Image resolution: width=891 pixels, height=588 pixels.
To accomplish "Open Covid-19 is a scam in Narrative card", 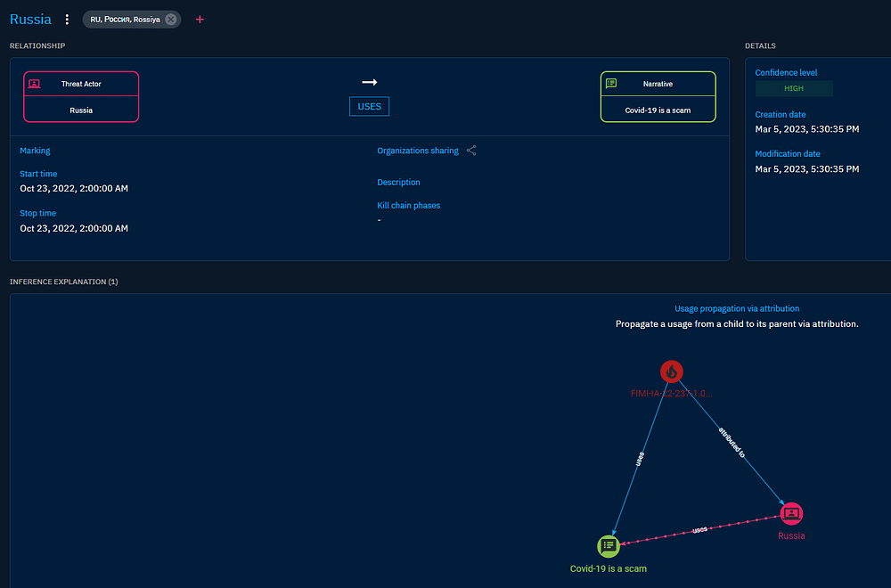I will coord(658,110).
